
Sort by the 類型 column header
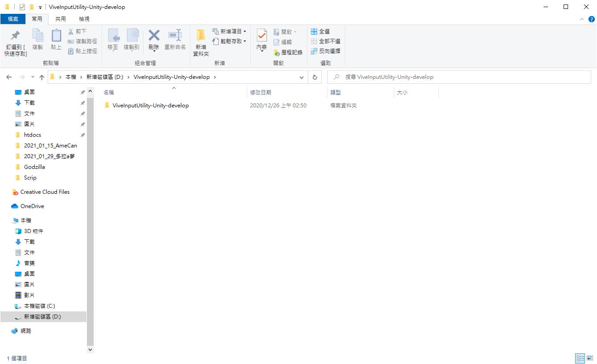(x=335, y=93)
